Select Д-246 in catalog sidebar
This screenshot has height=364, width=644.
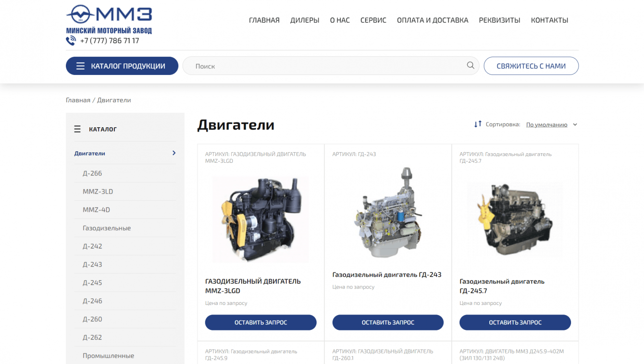tap(92, 301)
